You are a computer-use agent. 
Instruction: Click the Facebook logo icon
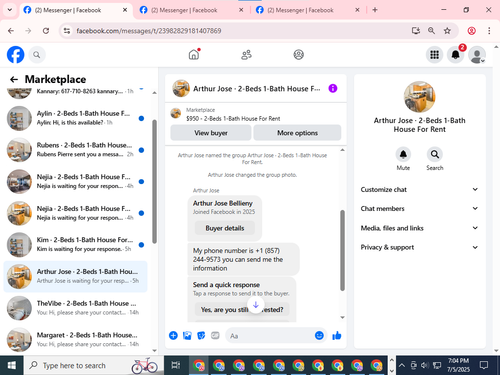(15, 55)
